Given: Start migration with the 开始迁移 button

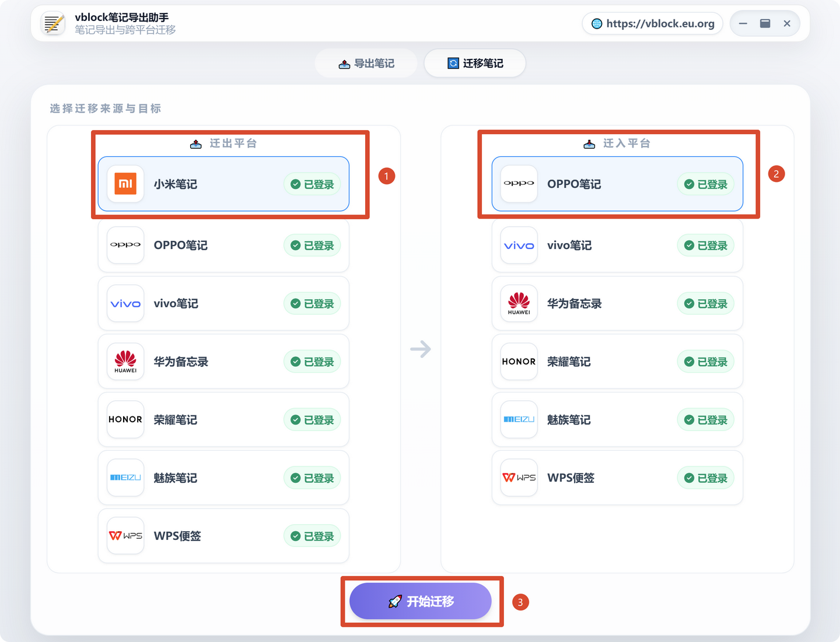Looking at the screenshot, I should 421,601.
